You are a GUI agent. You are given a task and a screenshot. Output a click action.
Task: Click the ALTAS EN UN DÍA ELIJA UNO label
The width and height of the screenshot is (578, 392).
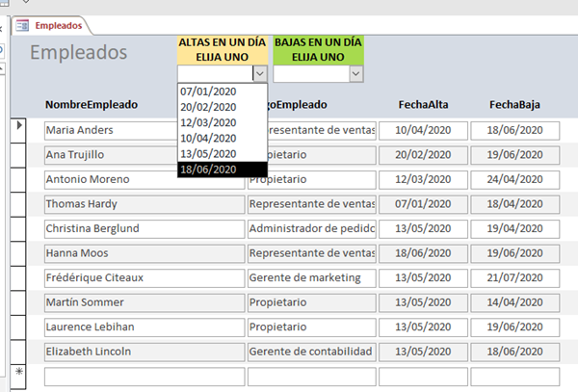pyautogui.click(x=223, y=50)
